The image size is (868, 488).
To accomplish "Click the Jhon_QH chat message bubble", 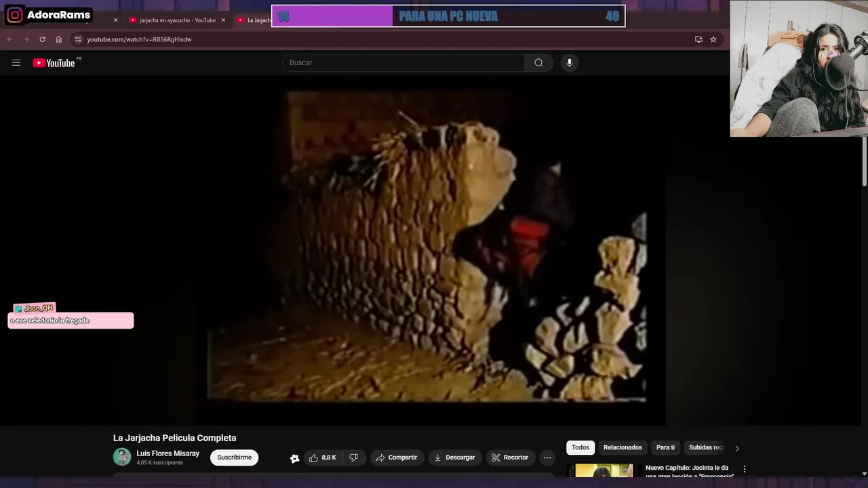I will coord(71,321).
